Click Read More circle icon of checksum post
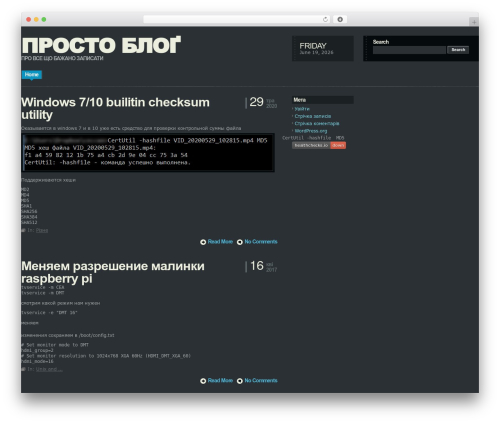Screen dimensions: 500x423 point(203,242)
